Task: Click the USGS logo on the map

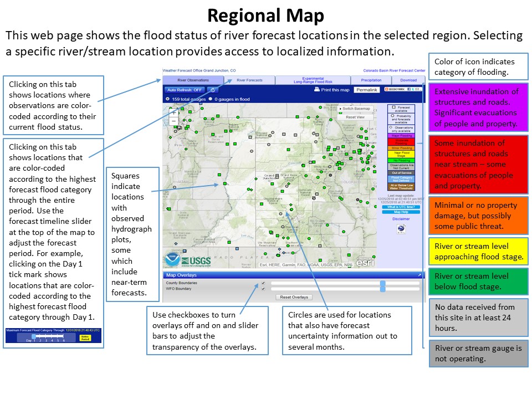Action: [196, 261]
